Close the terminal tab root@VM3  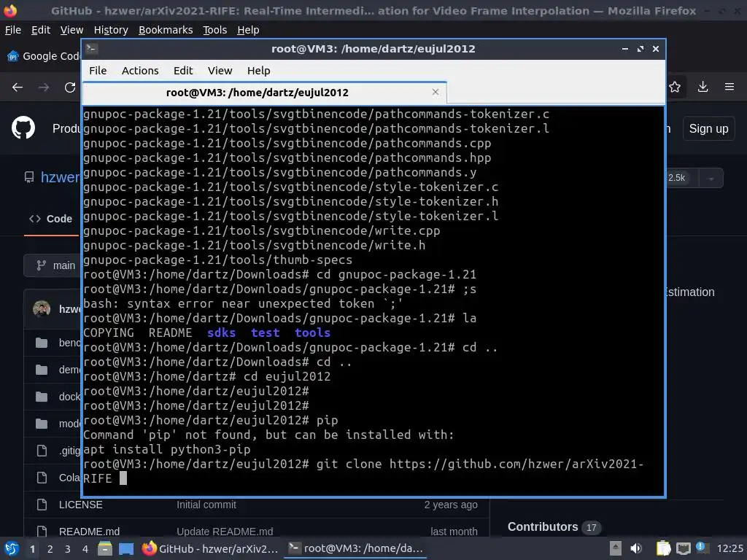click(x=435, y=92)
